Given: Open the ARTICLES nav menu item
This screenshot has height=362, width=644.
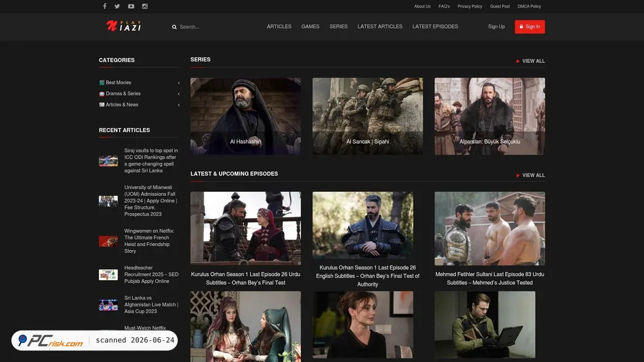Looking at the screenshot, I should click(279, 27).
